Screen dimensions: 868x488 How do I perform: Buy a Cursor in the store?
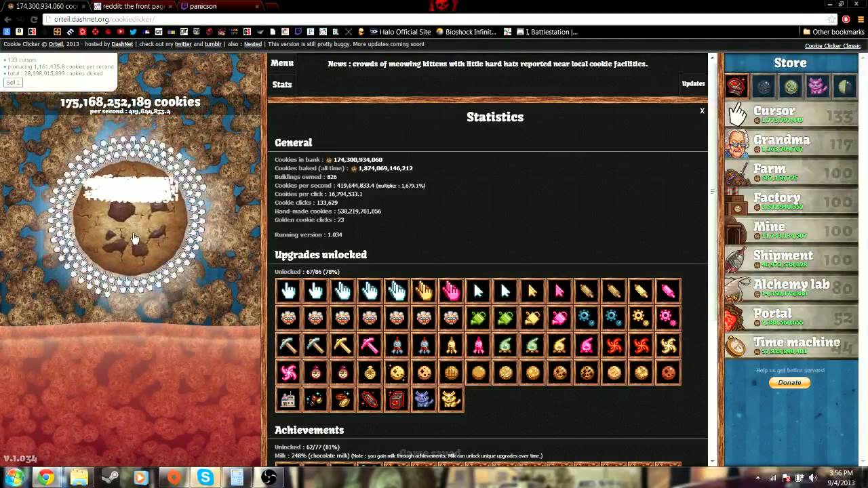pos(790,114)
